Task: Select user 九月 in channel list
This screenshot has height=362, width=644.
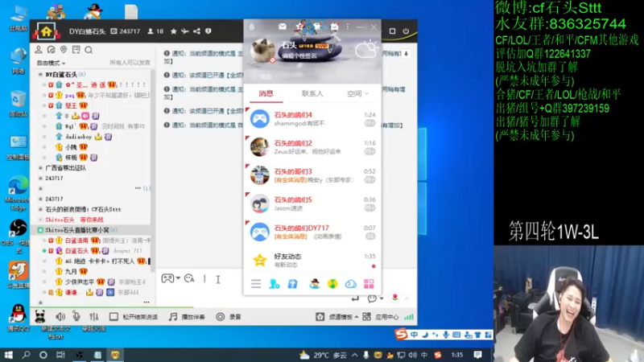Action: (71, 271)
